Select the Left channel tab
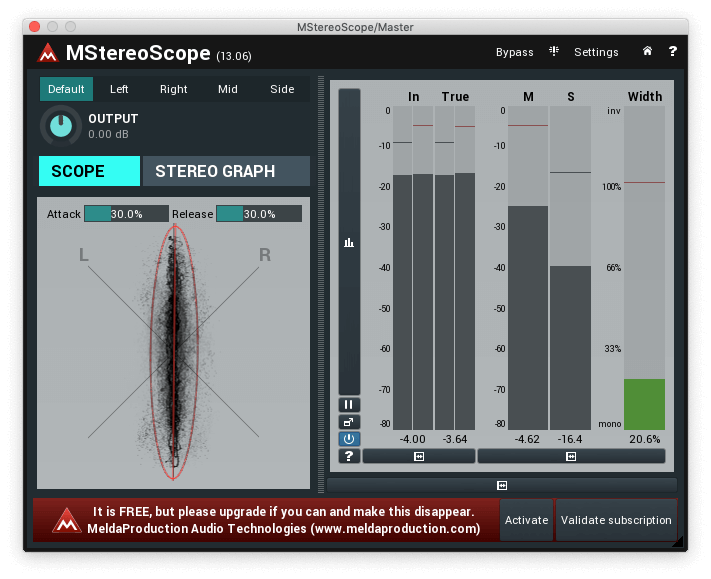 click(x=119, y=89)
